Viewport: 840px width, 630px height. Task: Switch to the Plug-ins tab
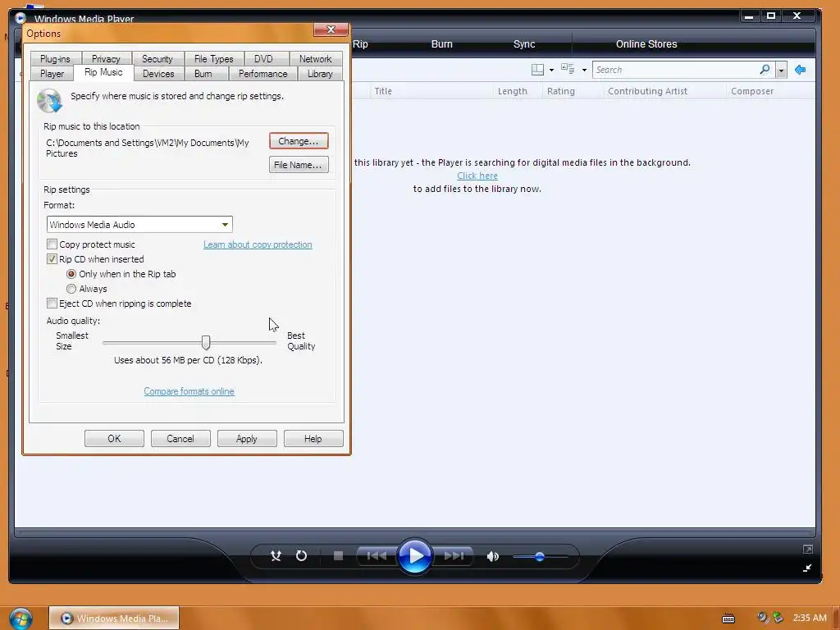pyautogui.click(x=55, y=59)
